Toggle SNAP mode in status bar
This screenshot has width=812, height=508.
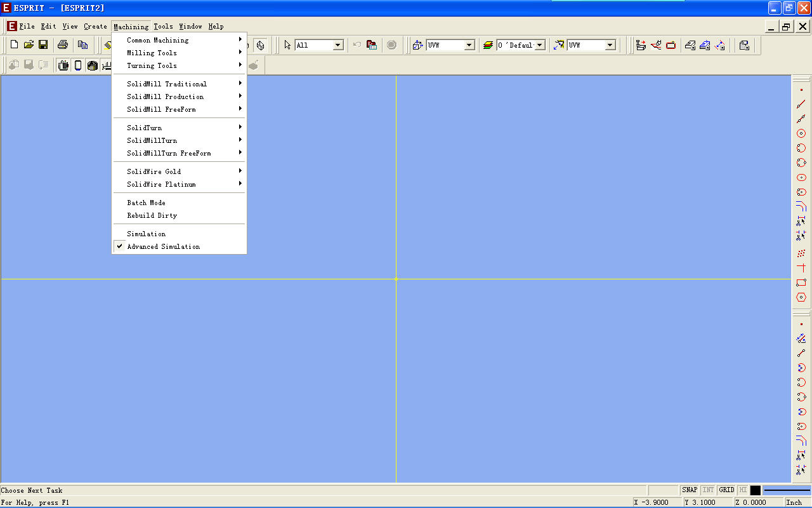coord(690,490)
